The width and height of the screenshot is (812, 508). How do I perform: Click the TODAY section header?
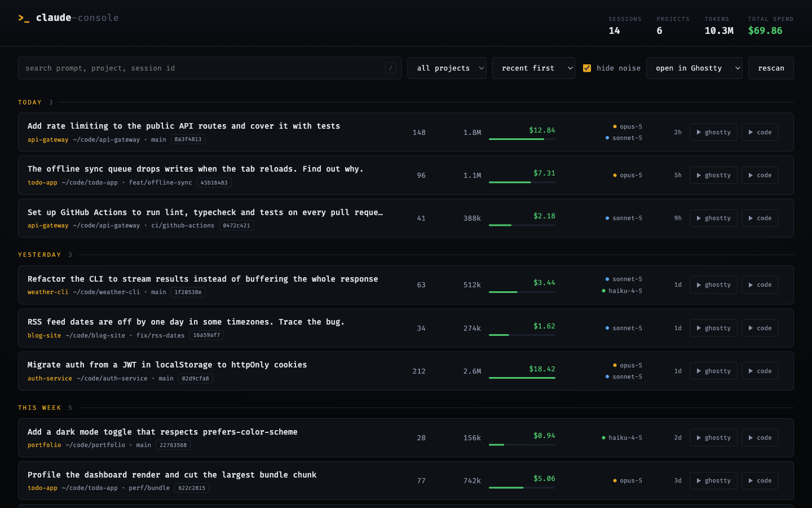(x=30, y=102)
